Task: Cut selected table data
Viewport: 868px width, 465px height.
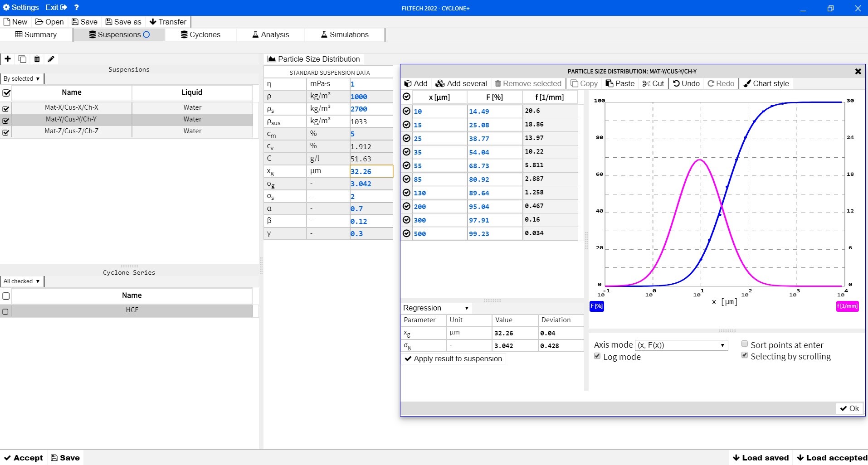Action: 653,83
